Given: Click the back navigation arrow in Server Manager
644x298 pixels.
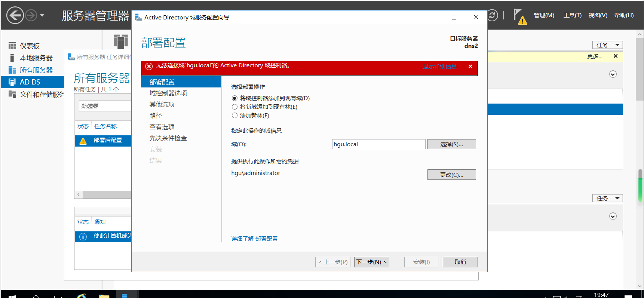Looking at the screenshot, I should coord(15,15).
